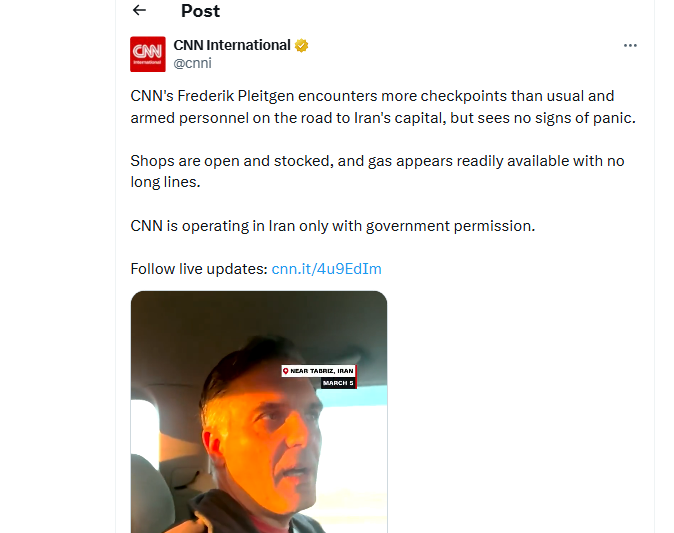Click the gold verified badge
This screenshot has width=674, height=533.
(301, 45)
